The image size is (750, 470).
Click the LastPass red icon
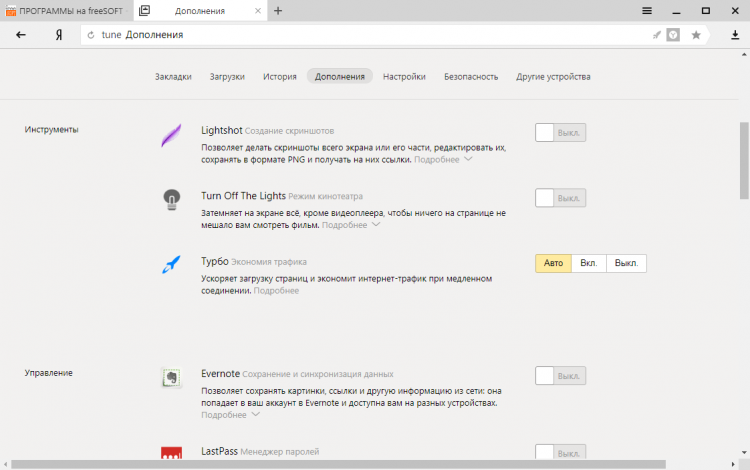(171, 453)
